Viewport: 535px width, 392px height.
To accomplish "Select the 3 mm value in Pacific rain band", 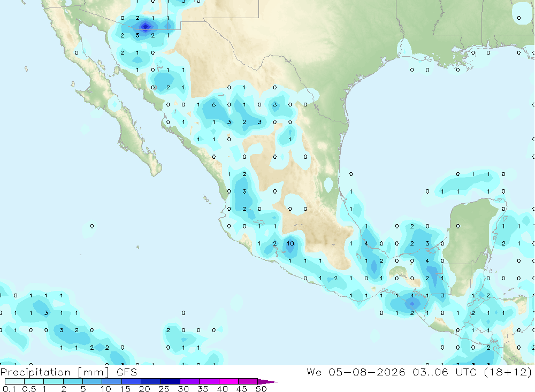I will [46, 312].
